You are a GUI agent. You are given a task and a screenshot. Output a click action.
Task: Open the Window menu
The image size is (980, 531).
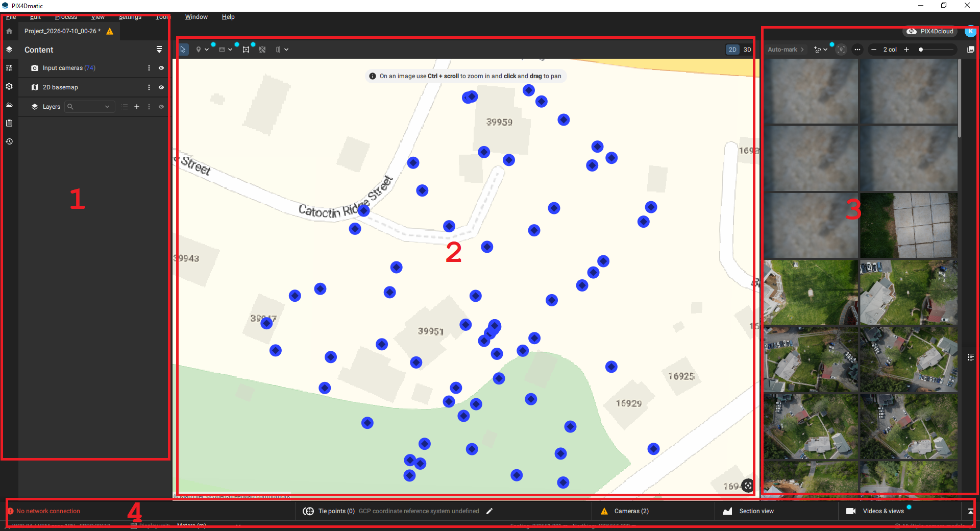click(x=197, y=17)
